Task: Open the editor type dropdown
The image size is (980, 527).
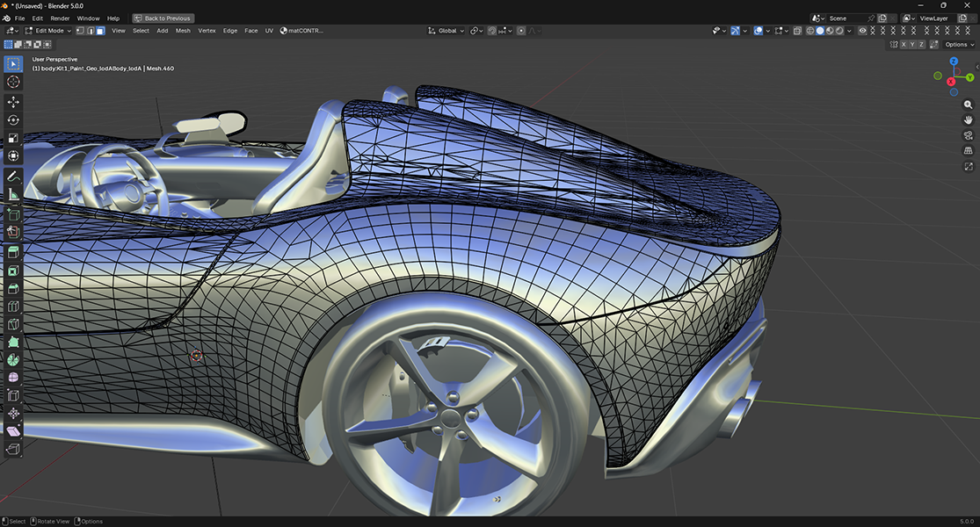Action: coord(12,31)
